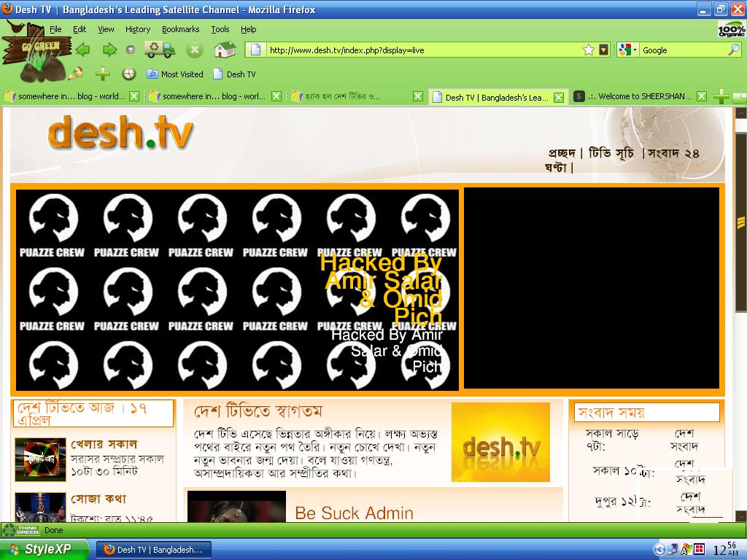Open খেলার সকাল program thumbnail

pos(40,459)
